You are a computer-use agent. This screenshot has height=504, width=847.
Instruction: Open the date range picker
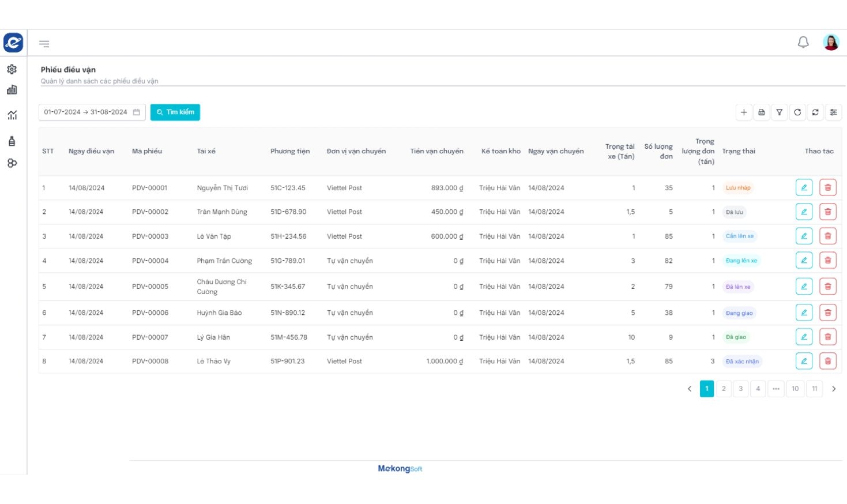pyautogui.click(x=92, y=112)
